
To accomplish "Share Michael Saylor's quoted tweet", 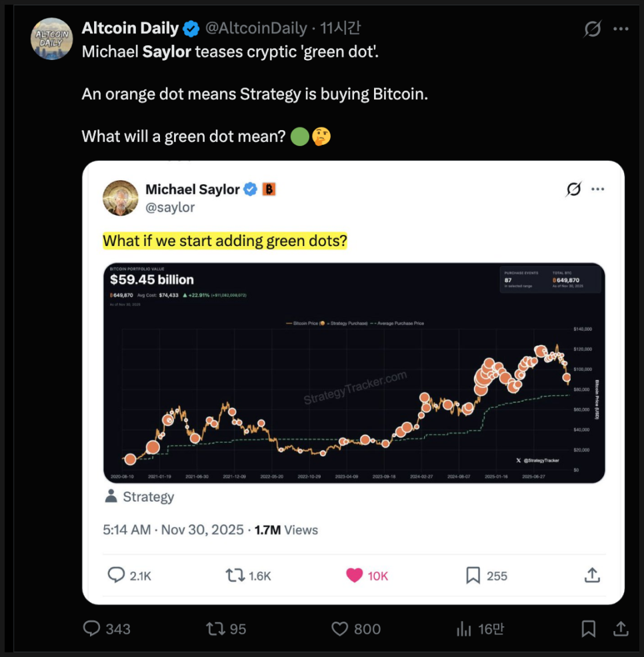I will point(591,575).
